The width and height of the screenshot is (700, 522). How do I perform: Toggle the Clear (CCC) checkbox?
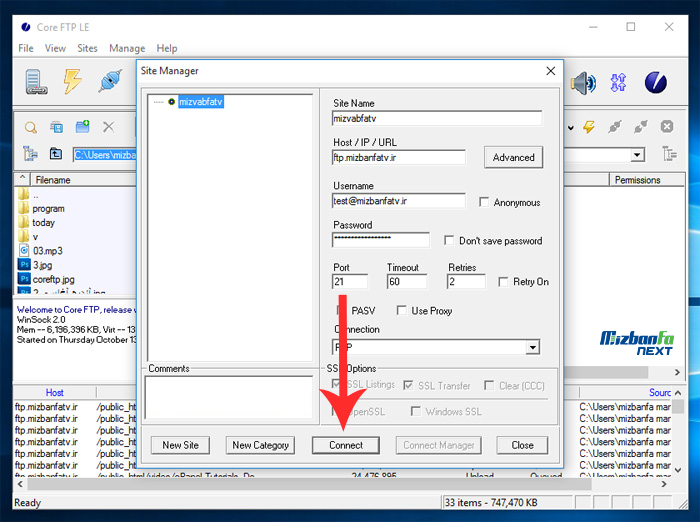[x=489, y=385]
